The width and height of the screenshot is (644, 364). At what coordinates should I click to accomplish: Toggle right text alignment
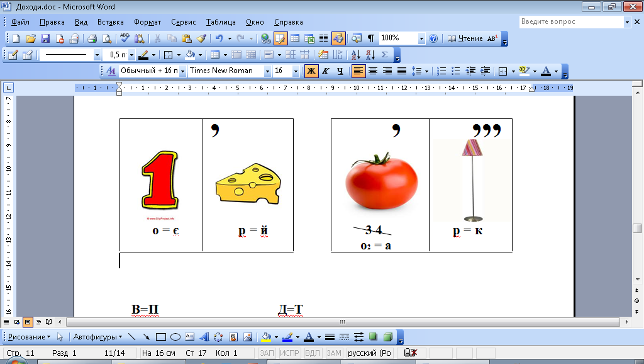[x=387, y=71]
